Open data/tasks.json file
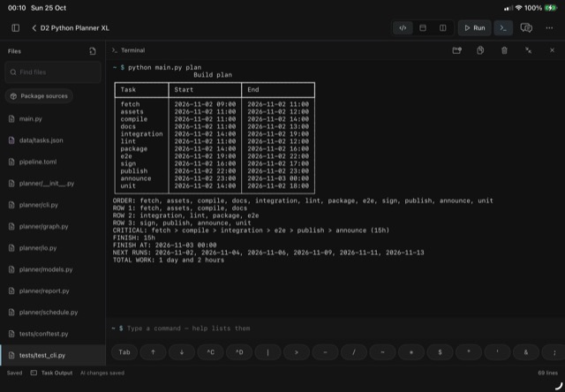This screenshot has width=565, height=392. pyautogui.click(x=53, y=140)
